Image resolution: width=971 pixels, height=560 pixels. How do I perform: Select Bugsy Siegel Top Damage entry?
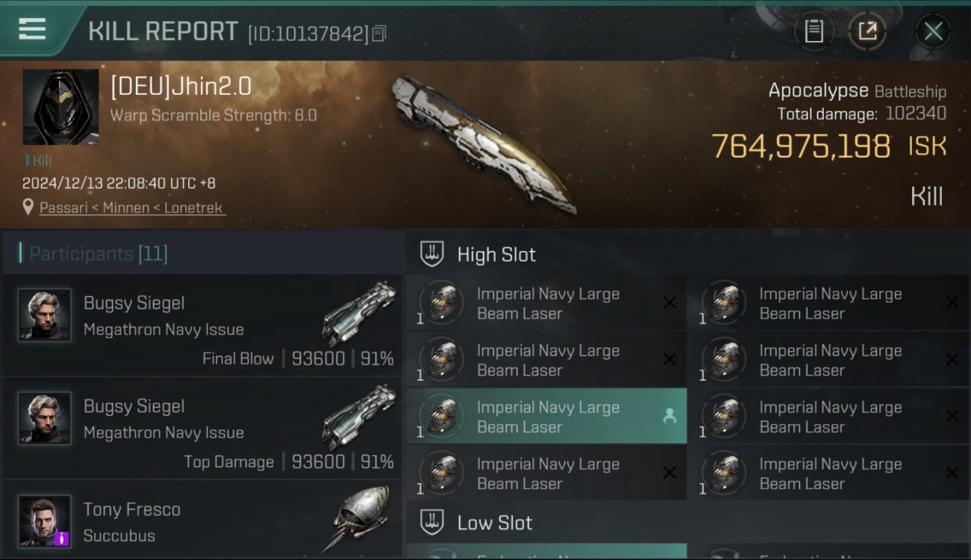click(202, 428)
